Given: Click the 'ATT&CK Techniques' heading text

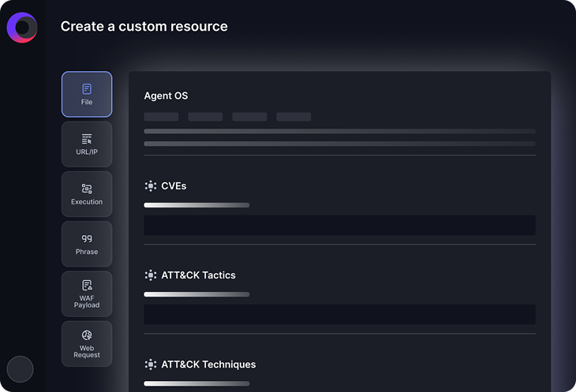Looking at the screenshot, I should 208,364.
